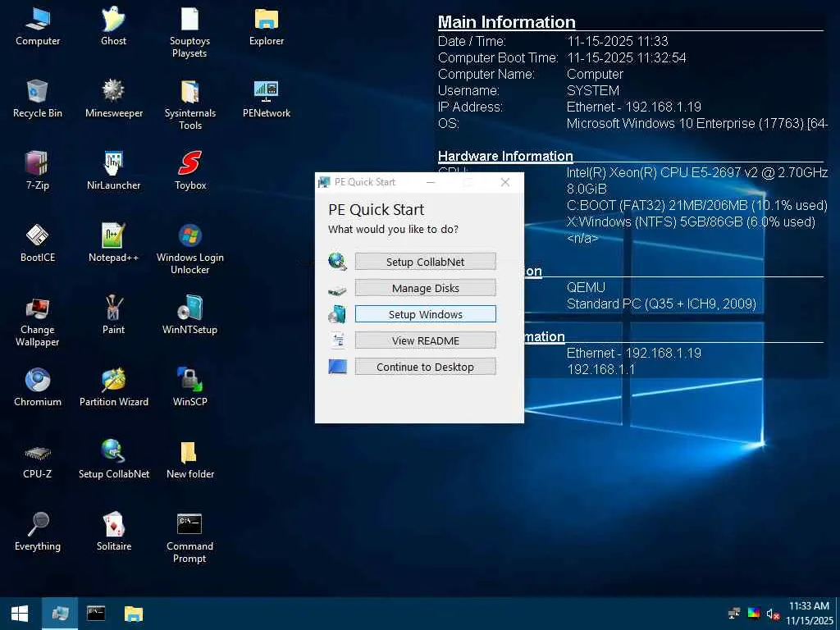Launch the Minesweeper desktop icon

[113, 99]
